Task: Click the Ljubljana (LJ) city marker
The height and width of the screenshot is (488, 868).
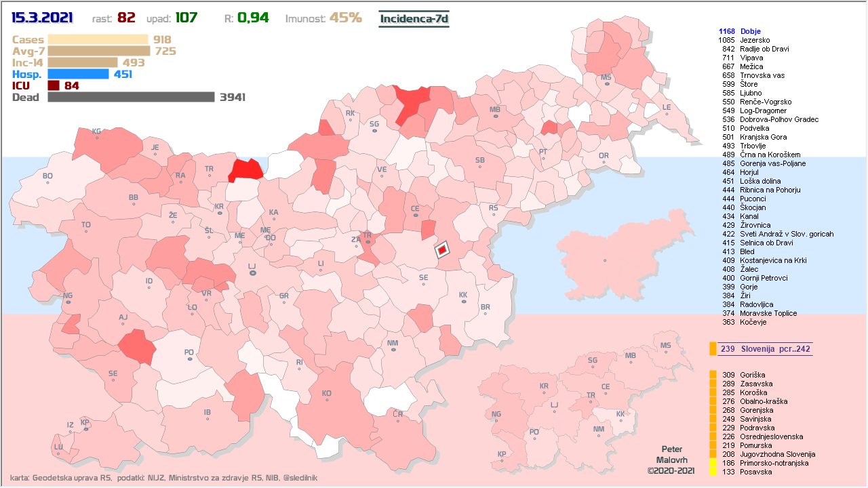Action: tap(252, 272)
